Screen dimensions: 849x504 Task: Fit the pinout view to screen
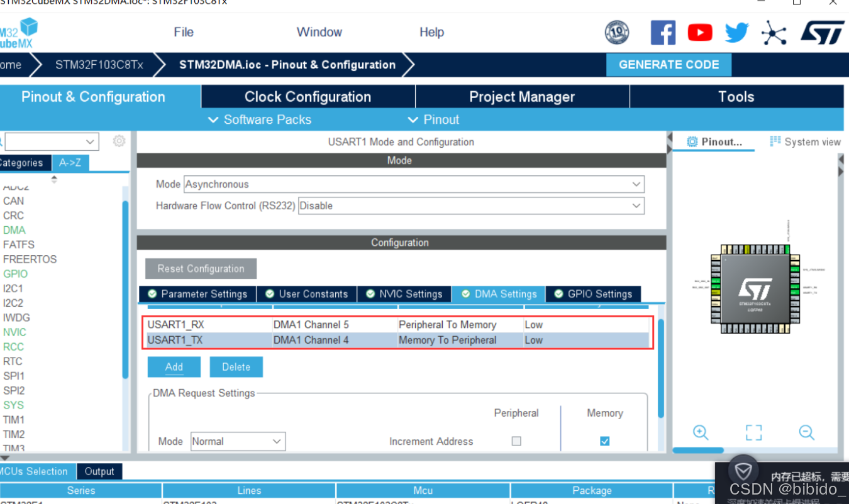pos(753,432)
